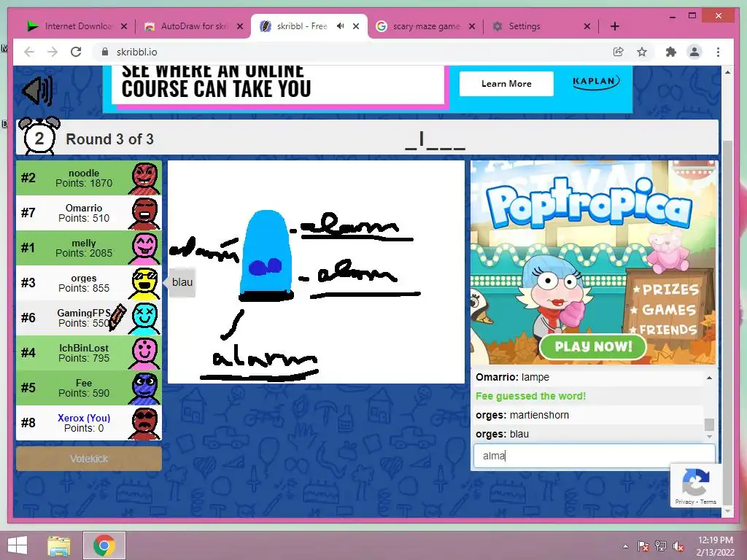
Task: Click noodle's red angry avatar
Action: 144,179
